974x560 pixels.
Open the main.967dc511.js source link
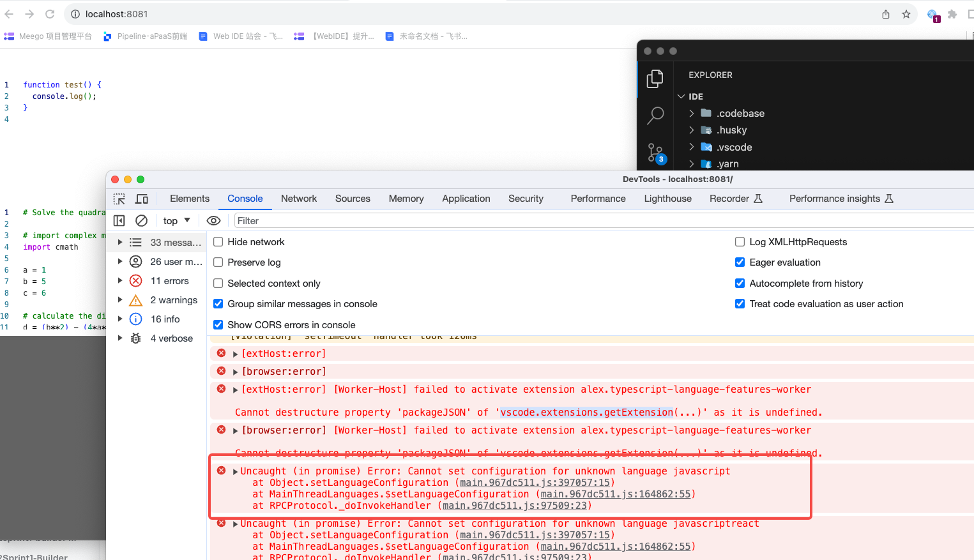535,482
